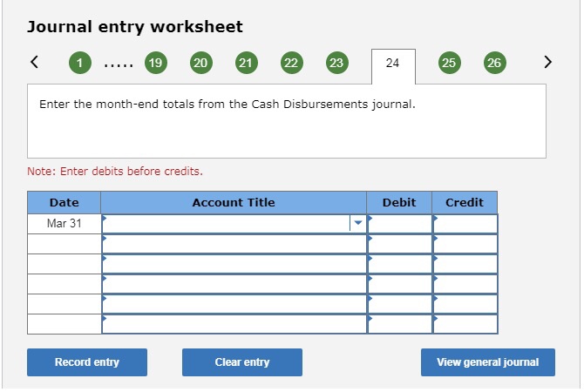The height and width of the screenshot is (392, 584).
Task: Click the last row Credit field
Action: click(465, 324)
